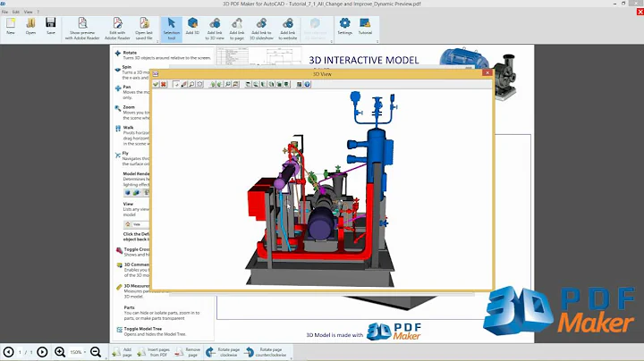Zoom in with plus magnifier

point(60,352)
